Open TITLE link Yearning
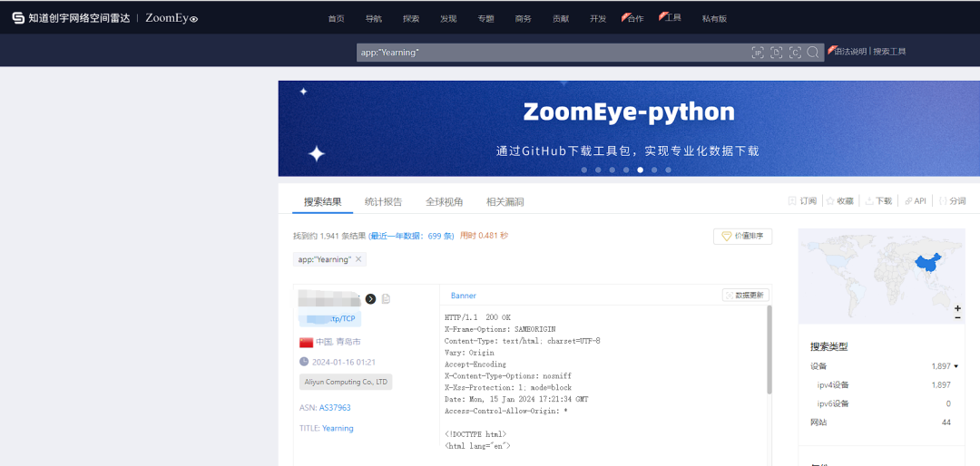The image size is (980, 466). coord(338,428)
